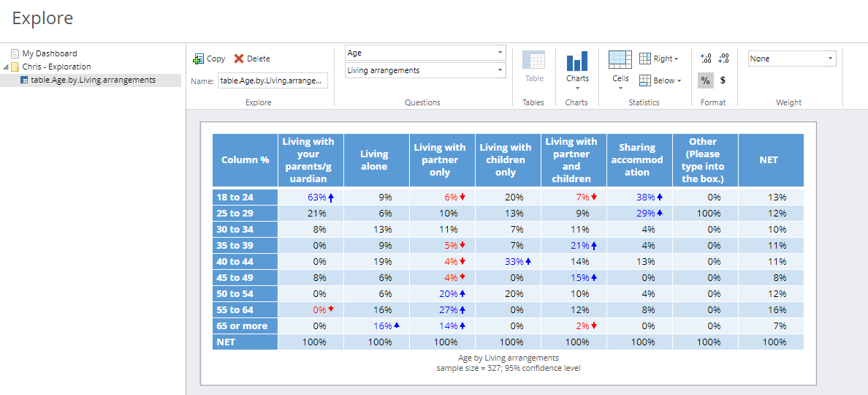Click the Name input field
The width and height of the screenshot is (868, 395).
pos(273,80)
